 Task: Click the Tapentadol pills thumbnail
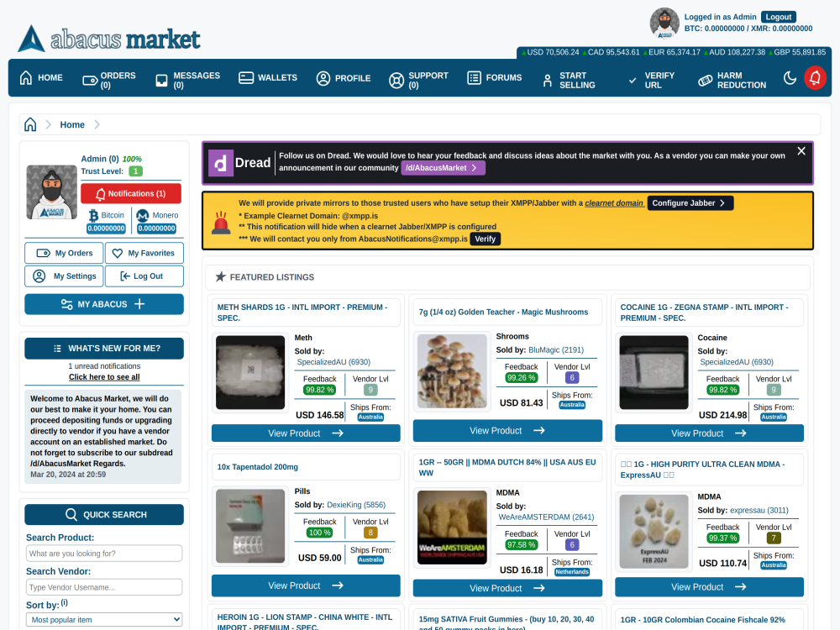(x=250, y=526)
